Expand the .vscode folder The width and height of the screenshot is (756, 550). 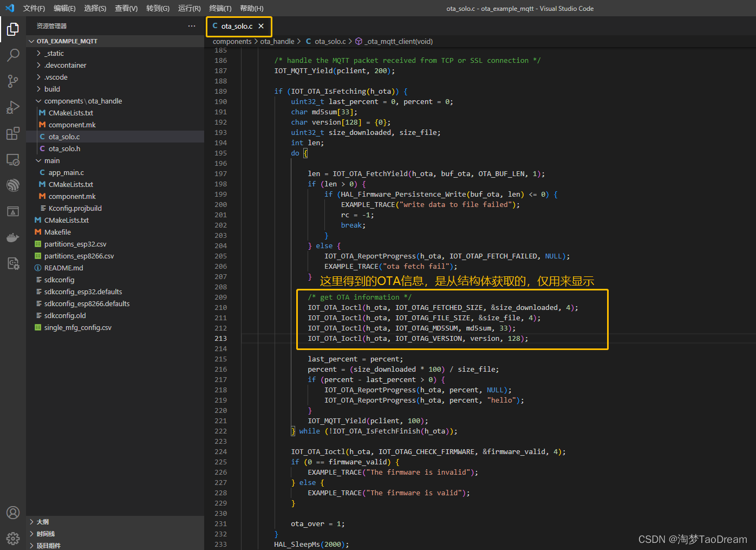56,77
